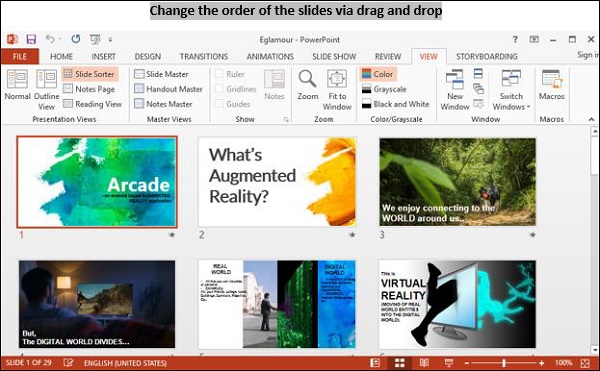Open the Handout Master view
The image size is (600, 371).
(168, 89)
